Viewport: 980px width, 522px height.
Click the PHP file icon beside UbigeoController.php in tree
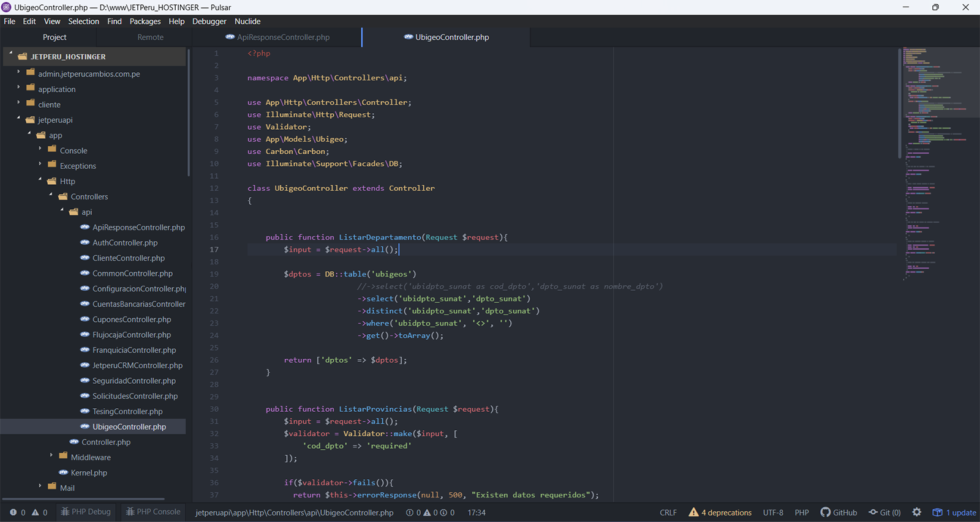(x=85, y=427)
